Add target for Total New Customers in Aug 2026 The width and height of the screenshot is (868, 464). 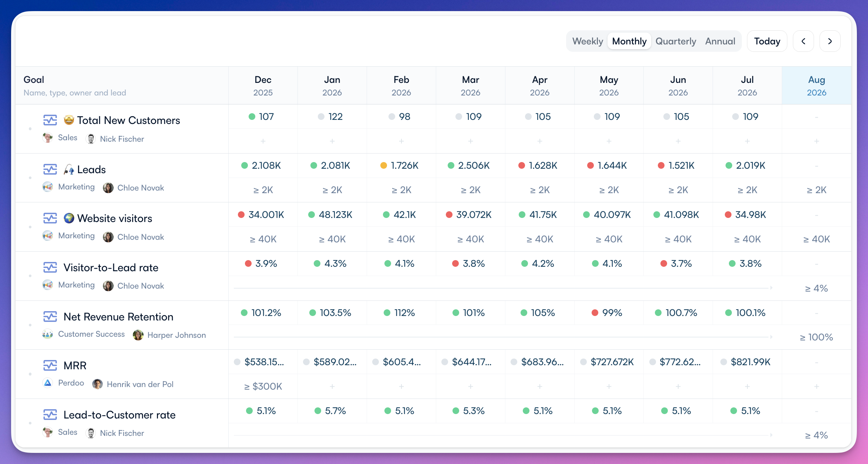817,141
